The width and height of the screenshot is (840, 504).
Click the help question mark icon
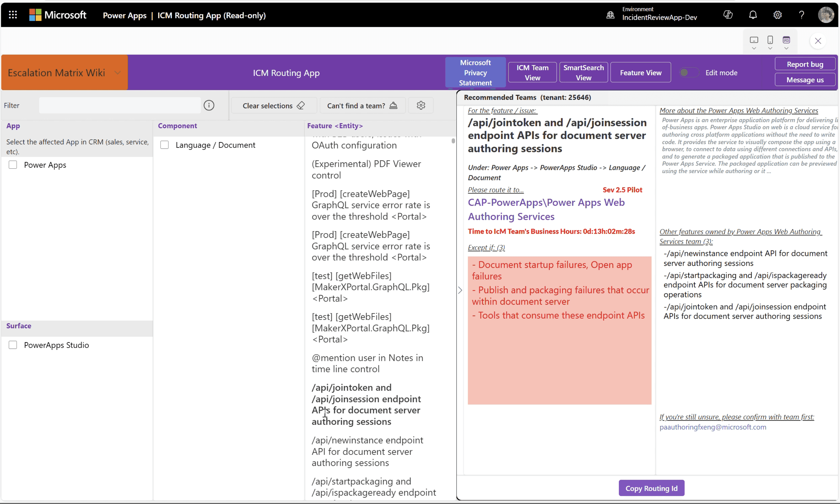802,15
